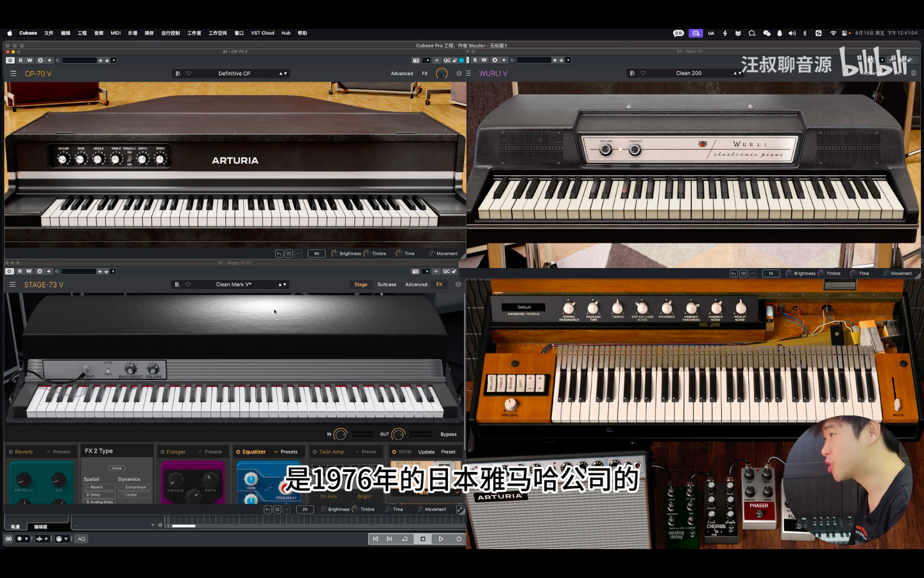Toggle the Equalizer effect power button
This screenshot has width=924, height=578.
[238, 452]
